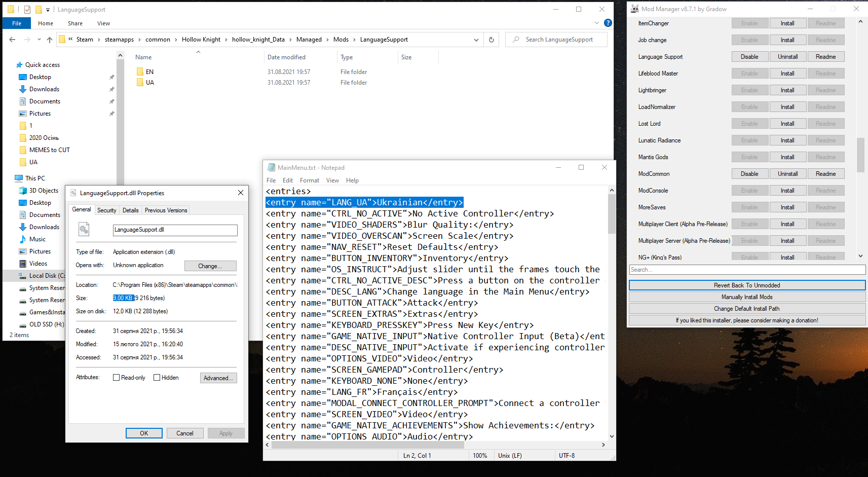
Task: Click the donation message button
Action: pos(747,320)
